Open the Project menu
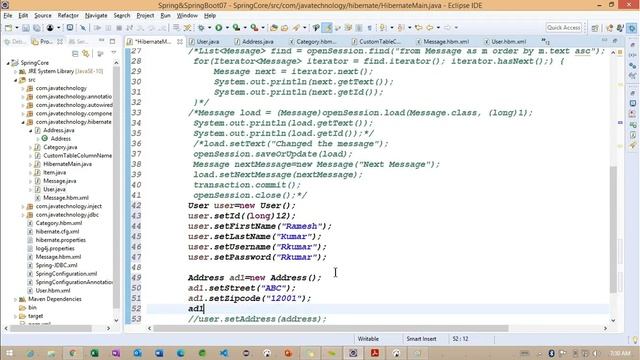640x360 pixels. point(145,16)
